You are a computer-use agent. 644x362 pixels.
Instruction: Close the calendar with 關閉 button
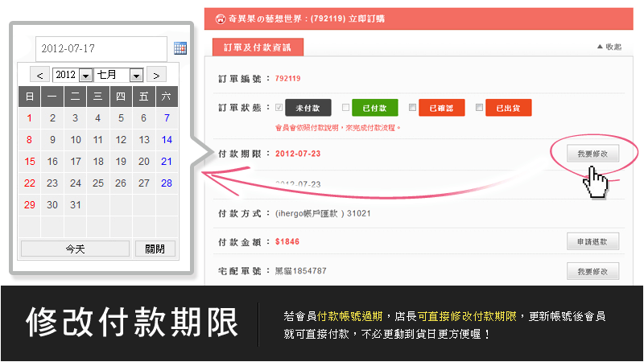click(x=155, y=249)
